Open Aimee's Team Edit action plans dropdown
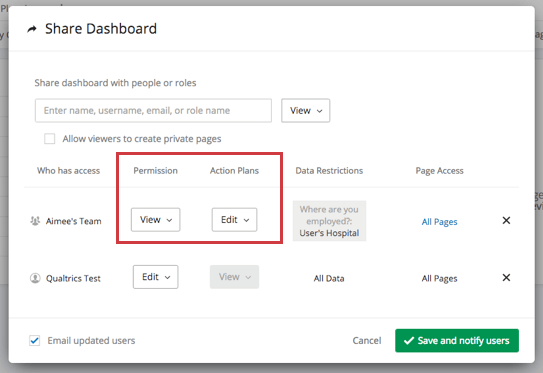543x373 pixels. pyautogui.click(x=234, y=220)
